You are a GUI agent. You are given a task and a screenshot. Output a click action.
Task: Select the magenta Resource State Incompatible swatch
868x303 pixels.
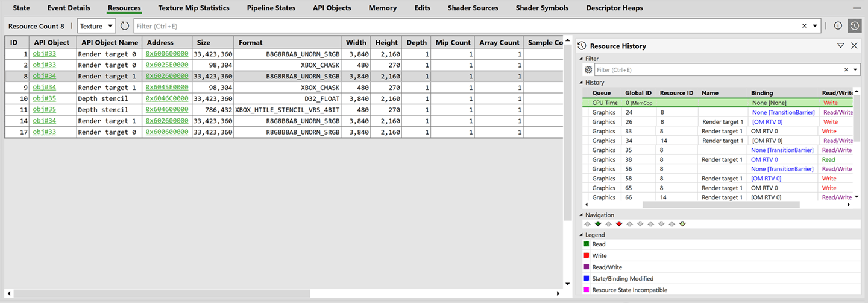coord(587,290)
